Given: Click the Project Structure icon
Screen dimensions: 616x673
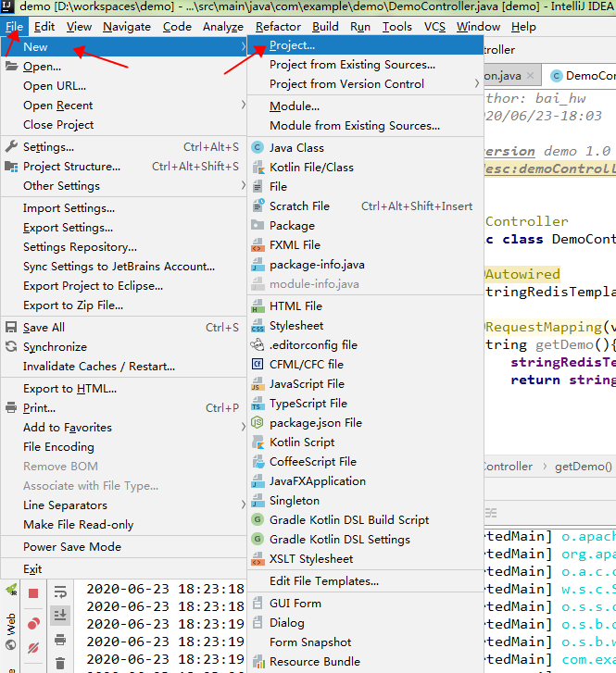Looking at the screenshot, I should point(11,166).
